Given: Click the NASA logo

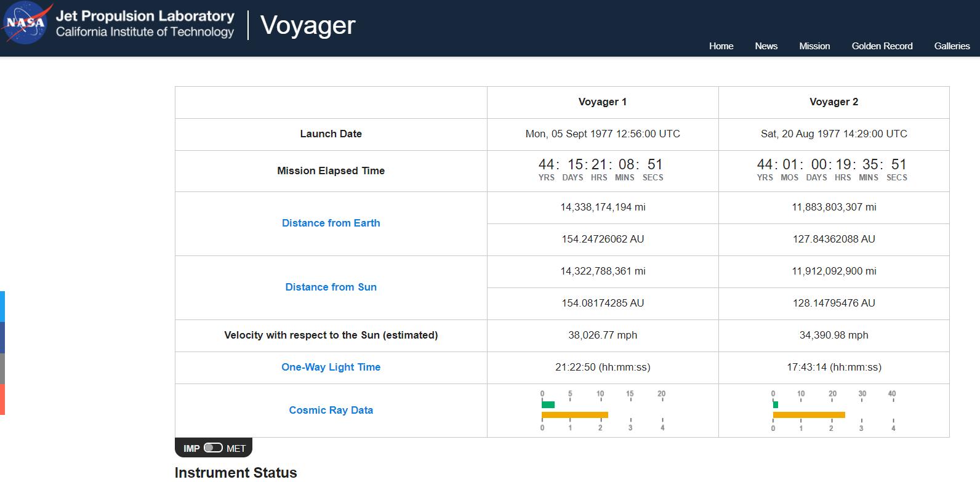Looking at the screenshot, I should coord(25,23).
